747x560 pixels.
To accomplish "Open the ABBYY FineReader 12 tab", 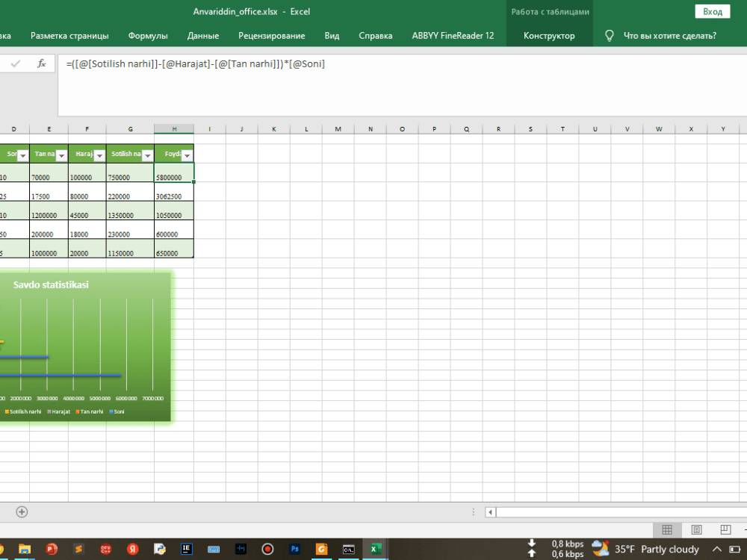I will [x=453, y=36].
